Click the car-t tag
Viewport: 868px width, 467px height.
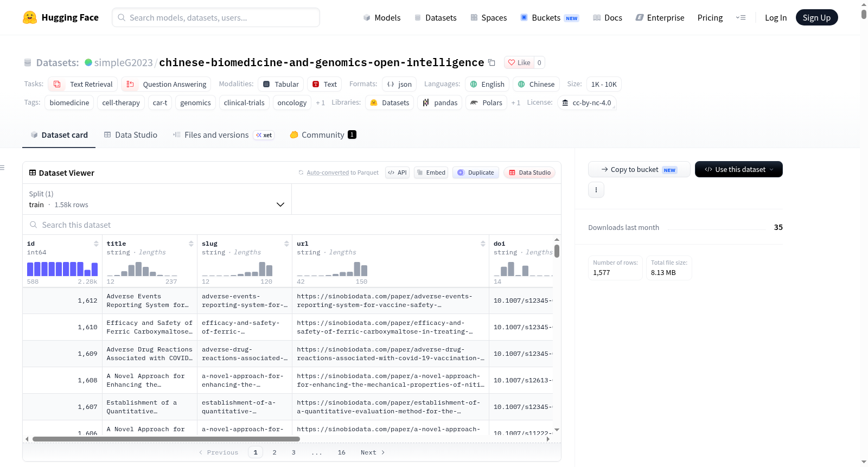point(160,103)
